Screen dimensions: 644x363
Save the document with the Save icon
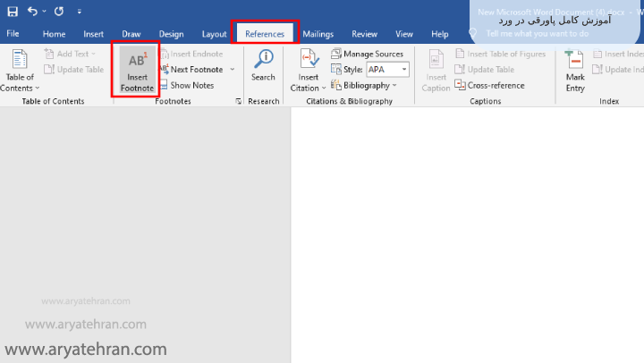pyautogui.click(x=13, y=12)
